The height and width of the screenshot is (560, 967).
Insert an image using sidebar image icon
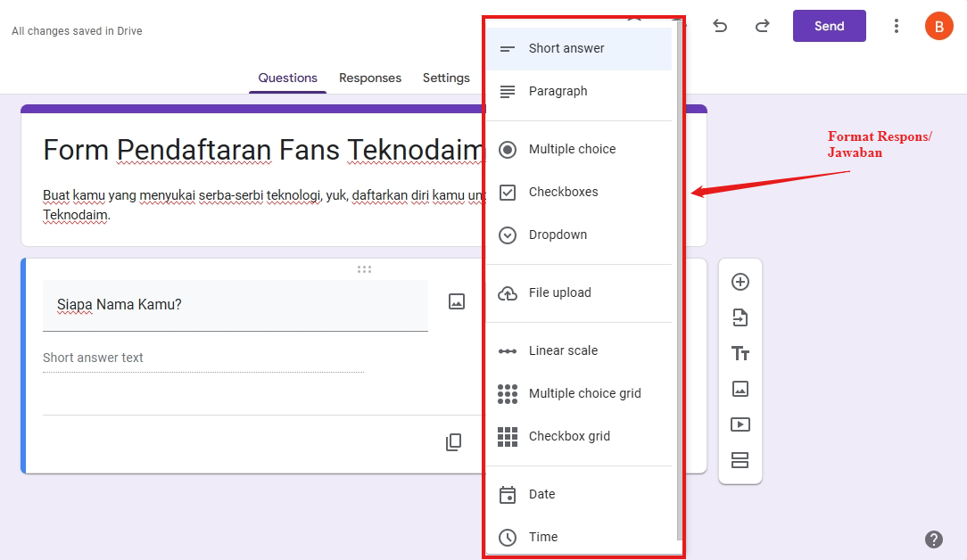click(x=740, y=389)
